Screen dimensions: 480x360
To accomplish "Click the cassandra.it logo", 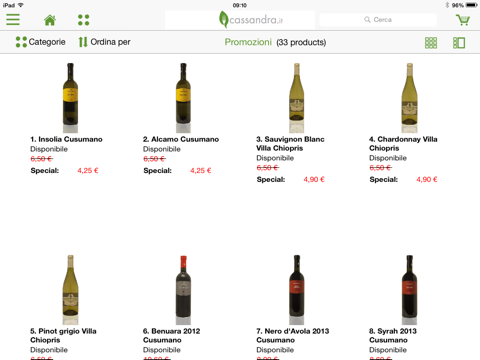I will click(x=251, y=20).
